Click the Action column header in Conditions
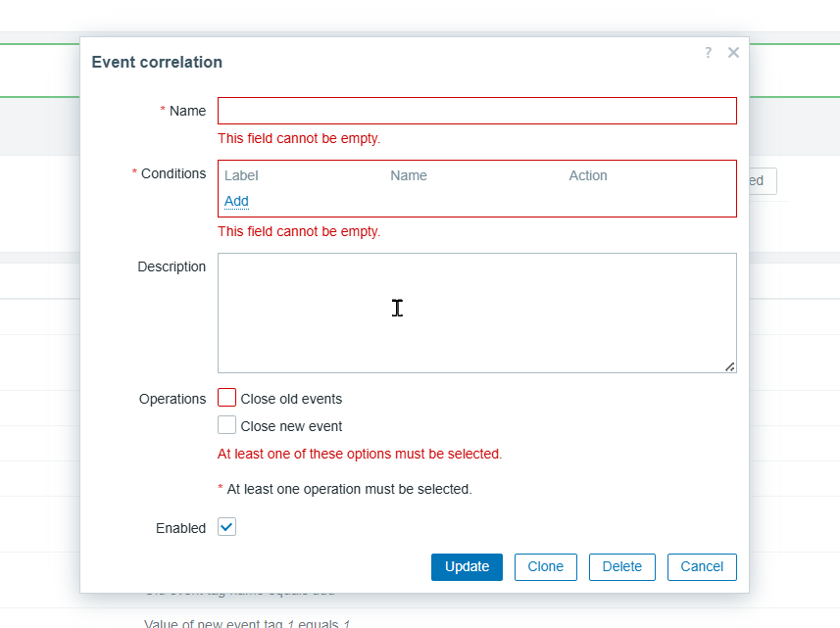 (x=588, y=175)
